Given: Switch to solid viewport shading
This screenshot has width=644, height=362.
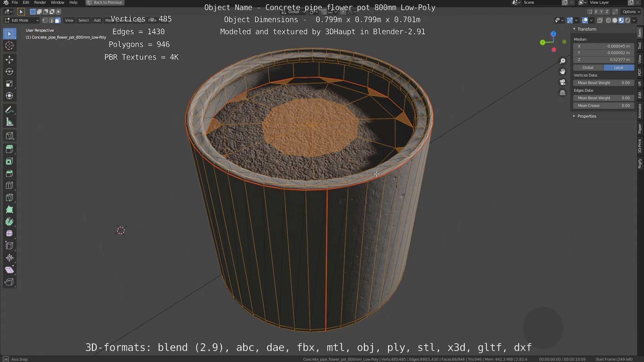Looking at the screenshot, I should coord(615,20).
